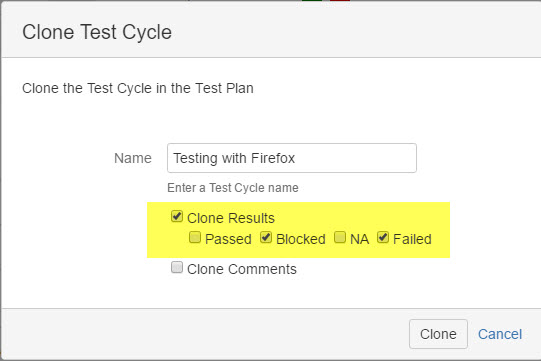Enable the Passed results checkbox
Image resolution: width=541 pixels, height=361 pixels.
click(195, 237)
